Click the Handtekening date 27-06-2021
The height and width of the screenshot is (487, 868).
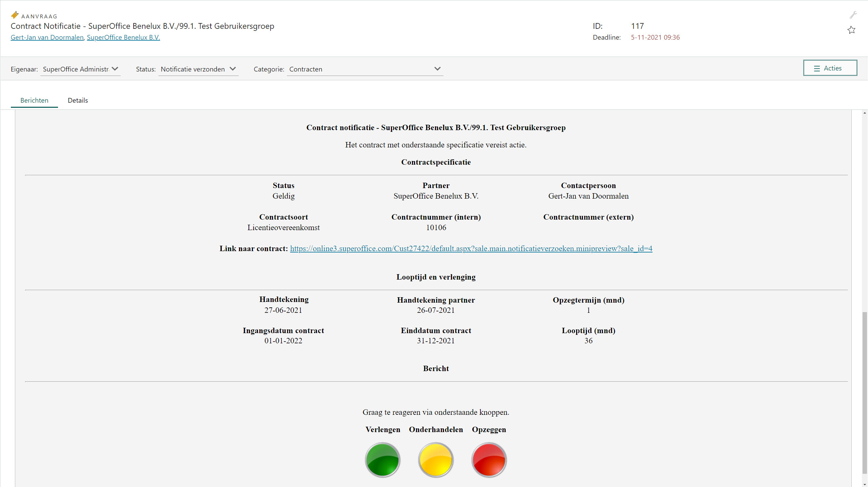[283, 310]
